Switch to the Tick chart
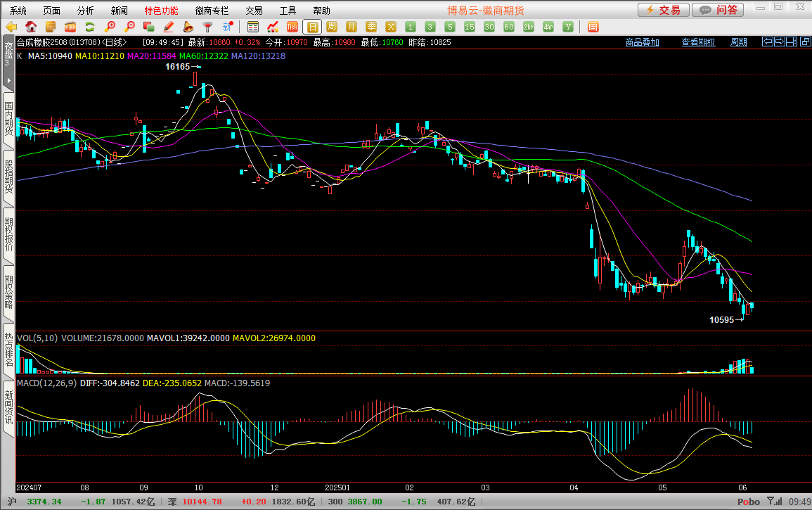The image size is (812, 510). click(292, 27)
